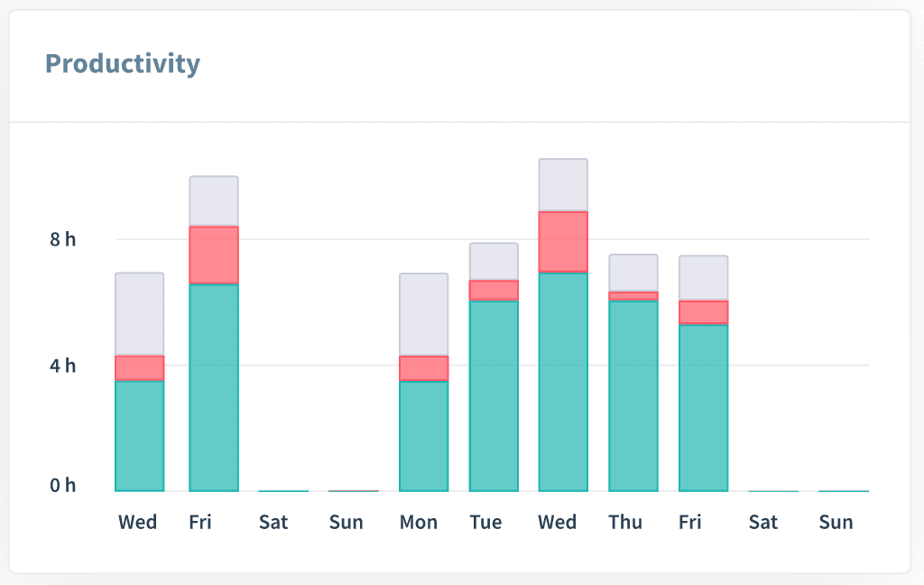Pick the gray segment of Tue bar
The image size is (924, 585).
pos(494,261)
